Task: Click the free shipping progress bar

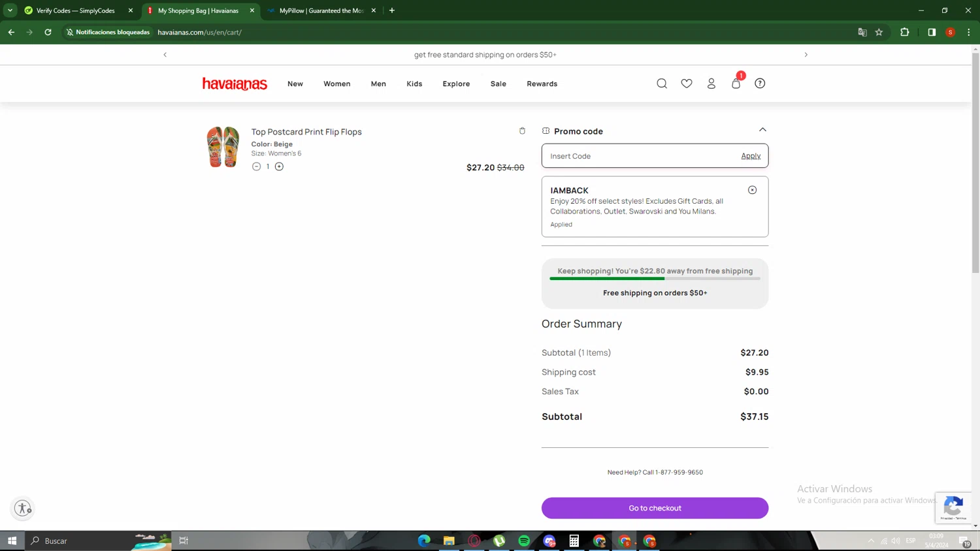Action: point(655,279)
